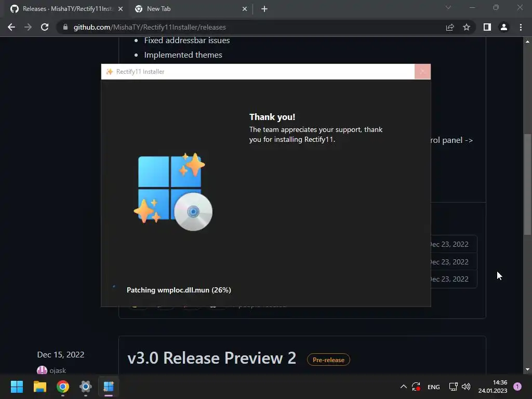The width and height of the screenshot is (532, 399).
Task: Open volume control tray icon
Action: 466,387
